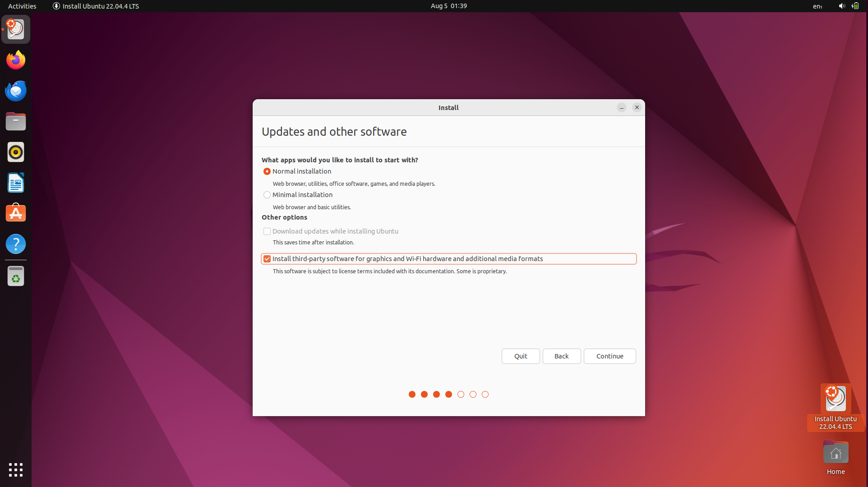This screenshot has height=487, width=868.
Task: Open the Ubuntu installer icon in the dock
Action: point(16,29)
